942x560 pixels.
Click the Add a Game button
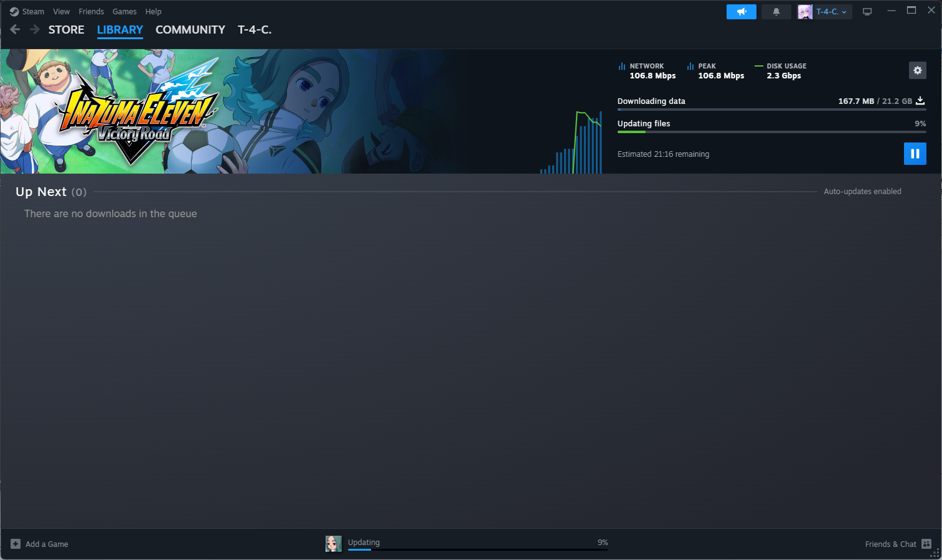pos(40,544)
